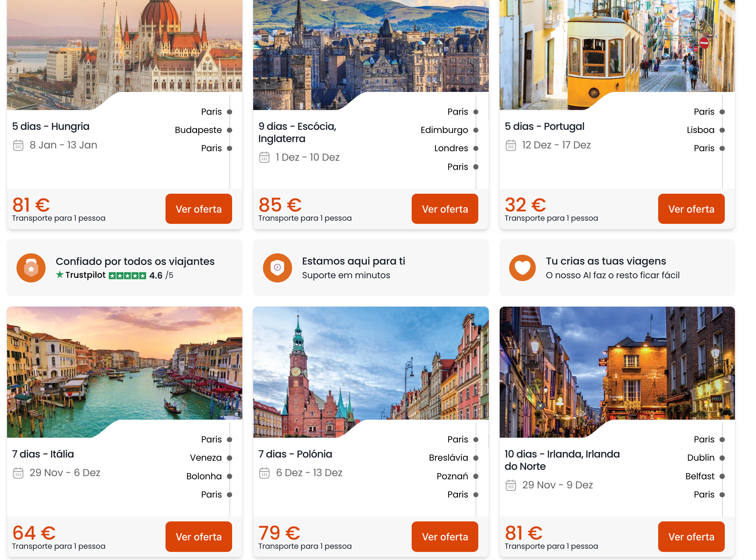This screenshot has height=560, width=756.
Task: Click the Confiado por todos os viajantes heading
Action: (x=135, y=261)
